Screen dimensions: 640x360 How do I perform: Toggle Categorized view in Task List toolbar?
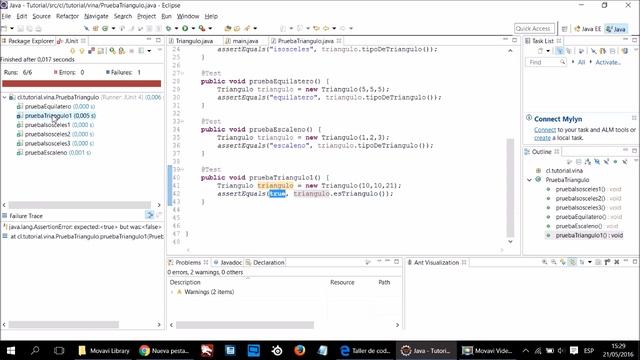point(560,51)
